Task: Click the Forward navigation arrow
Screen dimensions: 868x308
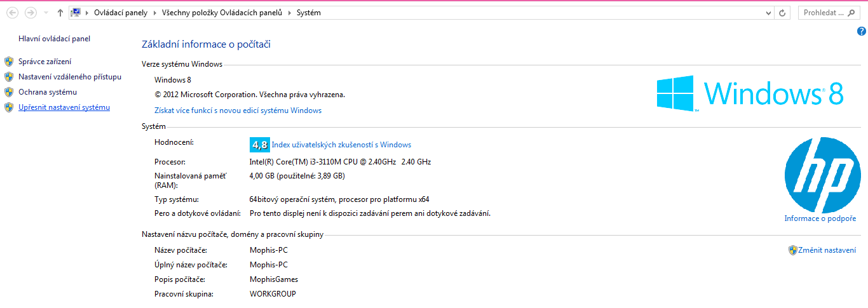Action: [x=30, y=13]
